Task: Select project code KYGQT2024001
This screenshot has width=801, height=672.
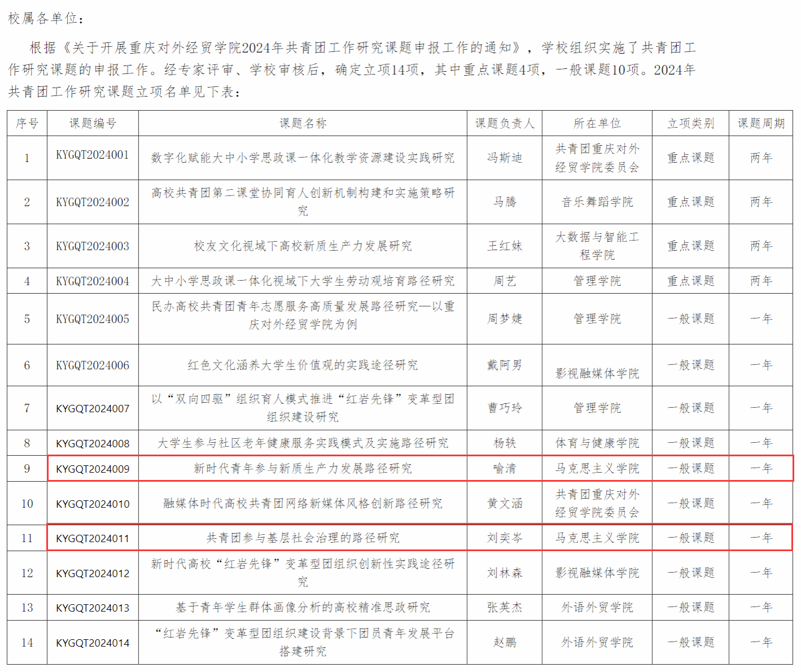Action: point(93,155)
